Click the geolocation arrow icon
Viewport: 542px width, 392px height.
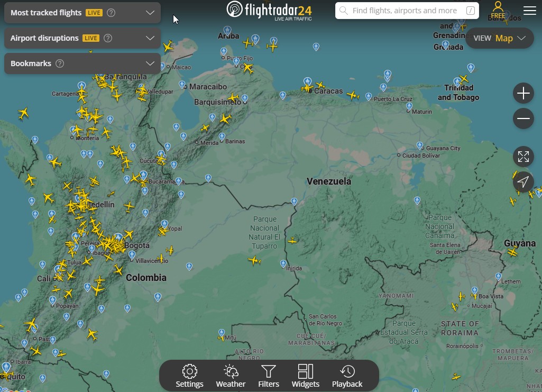(523, 181)
